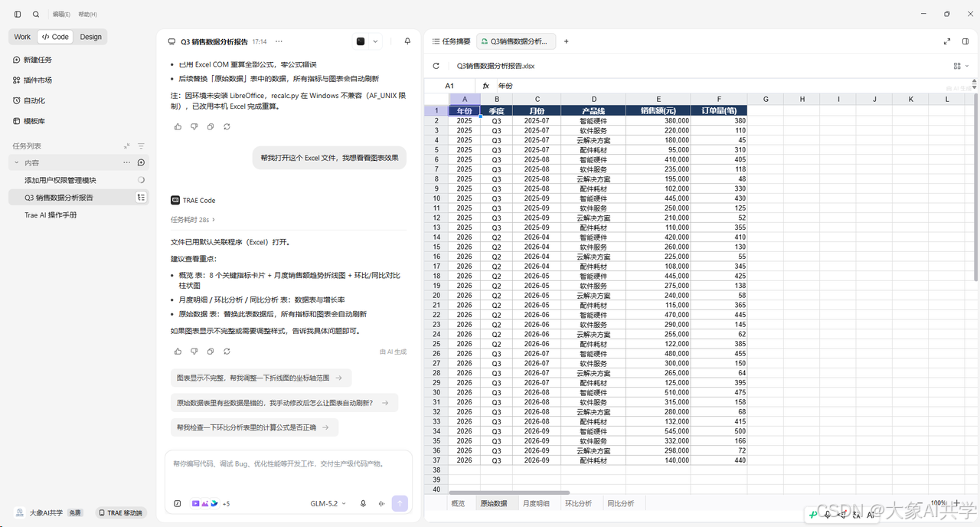Image resolution: width=980 pixels, height=527 pixels.
Task: Click task-tree icon on Q3 销售数据分析报告 row
Action: [x=141, y=198]
